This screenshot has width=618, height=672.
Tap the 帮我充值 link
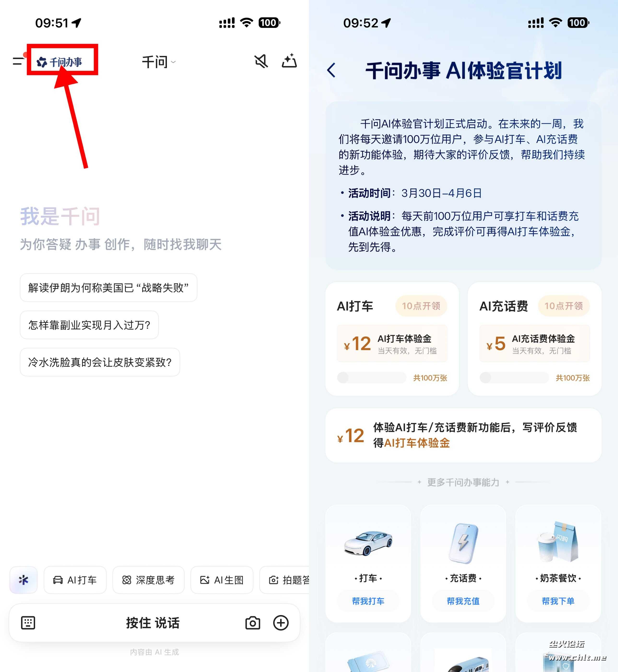click(x=463, y=601)
